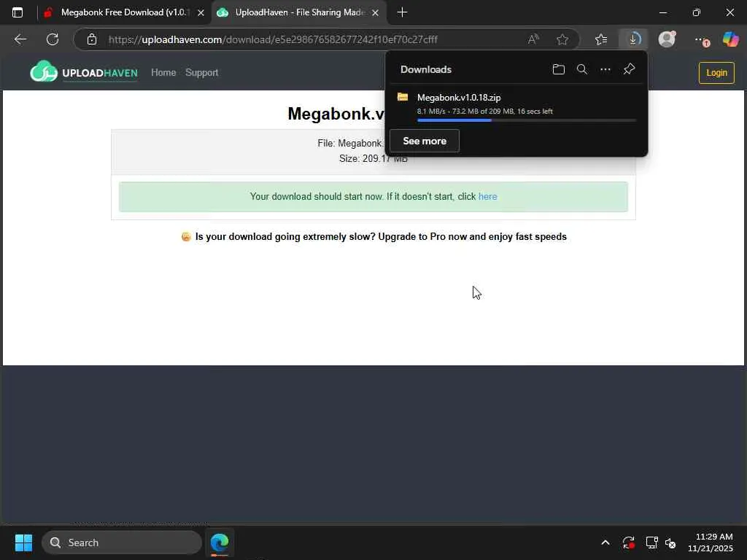Close the Megabonk Free Download tab
This screenshot has width=747, height=560.
coord(201,13)
